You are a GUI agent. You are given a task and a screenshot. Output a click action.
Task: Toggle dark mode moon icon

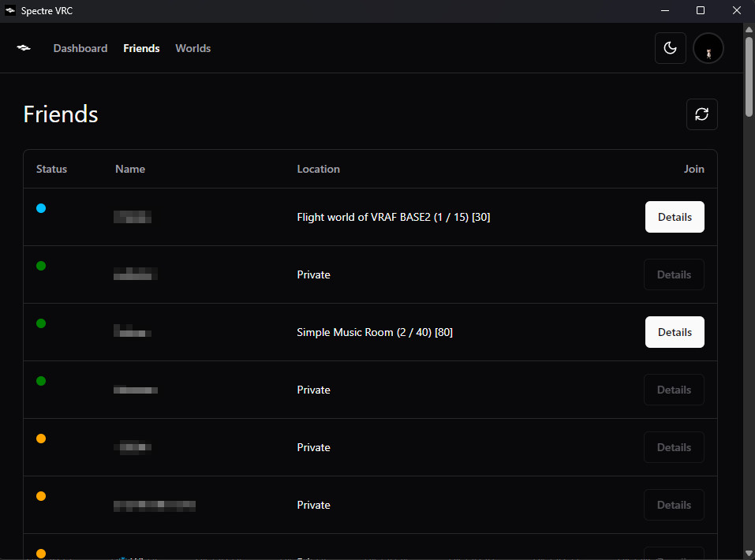(x=671, y=48)
